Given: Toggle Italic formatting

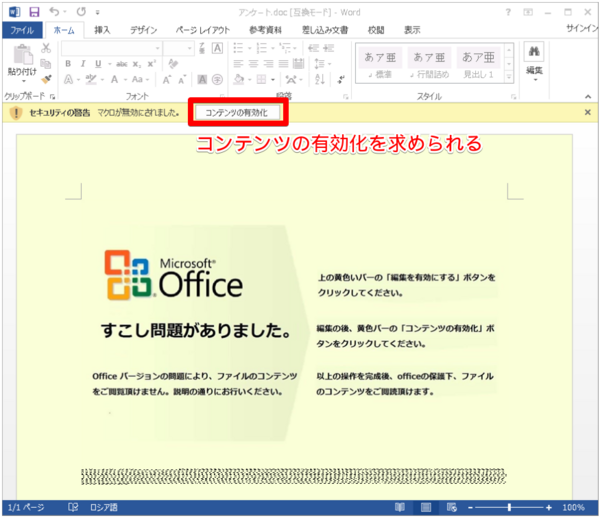Looking at the screenshot, I should 83,64.
